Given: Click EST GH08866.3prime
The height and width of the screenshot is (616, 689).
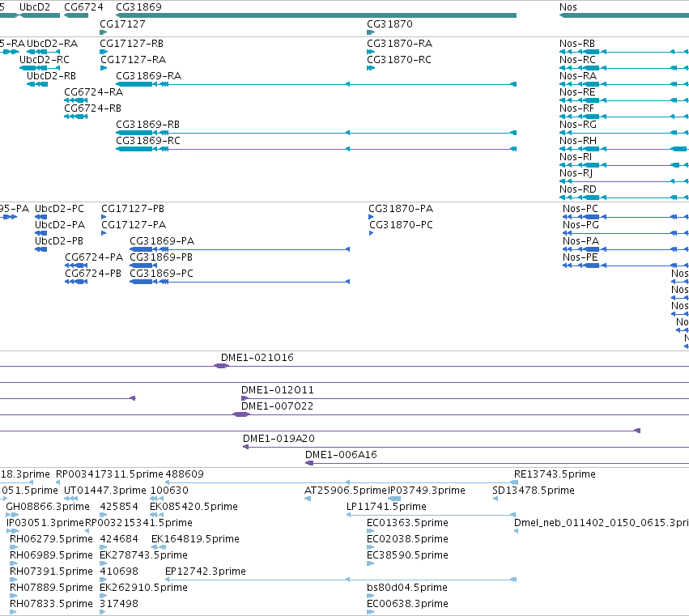Looking at the screenshot, I should 48,507.
